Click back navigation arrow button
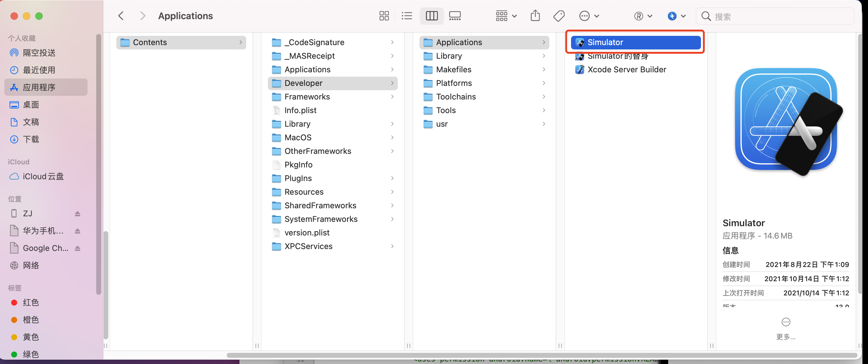Image resolution: width=868 pixels, height=364 pixels. pos(121,15)
